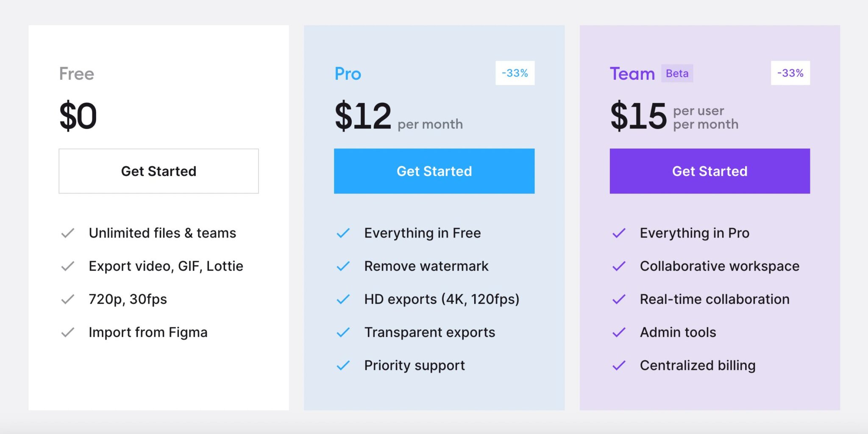This screenshot has height=434, width=868.
Task: Click Get Started on the Team plan
Action: (709, 171)
